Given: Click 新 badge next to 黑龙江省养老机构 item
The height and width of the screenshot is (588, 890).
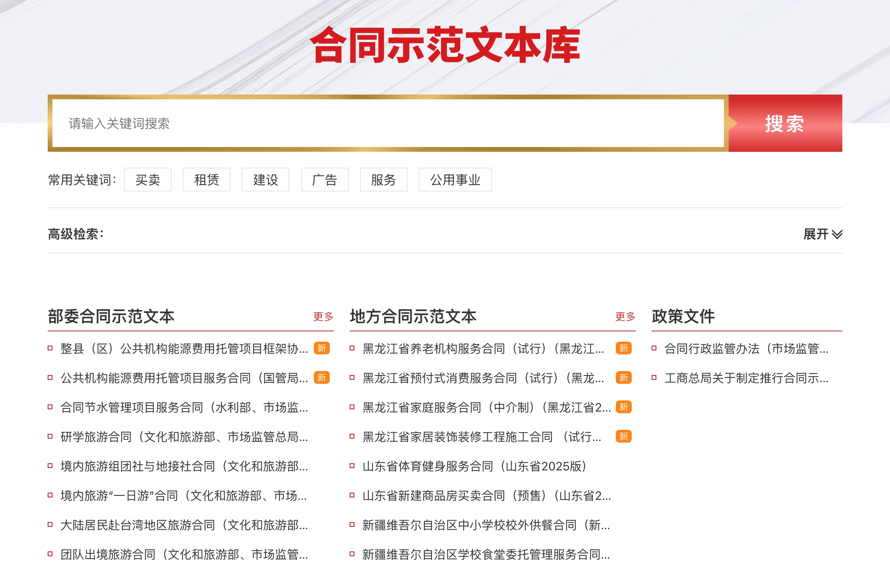Looking at the screenshot, I should click(x=624, y=348).
